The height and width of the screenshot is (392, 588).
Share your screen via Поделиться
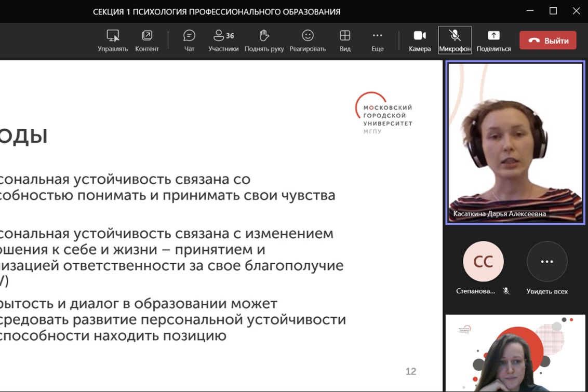point(492,40)
